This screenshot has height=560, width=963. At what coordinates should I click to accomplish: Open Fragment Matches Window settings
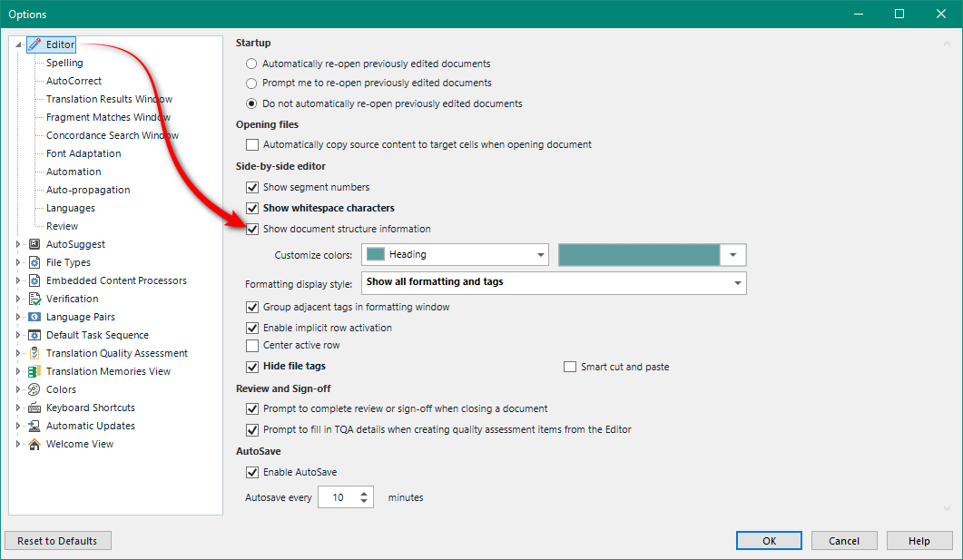click(108, 117)
